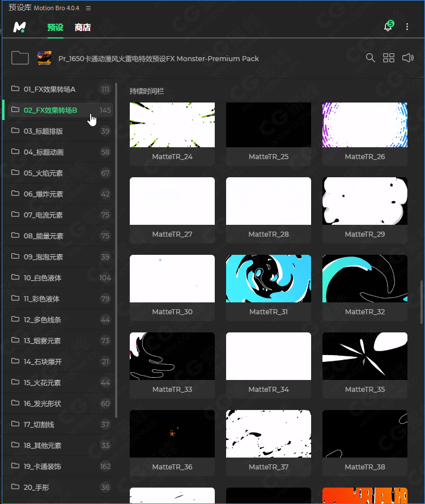Select the MatteTR_29 preset thumbnail
425x504 pixels.
[x=365, y=201]
